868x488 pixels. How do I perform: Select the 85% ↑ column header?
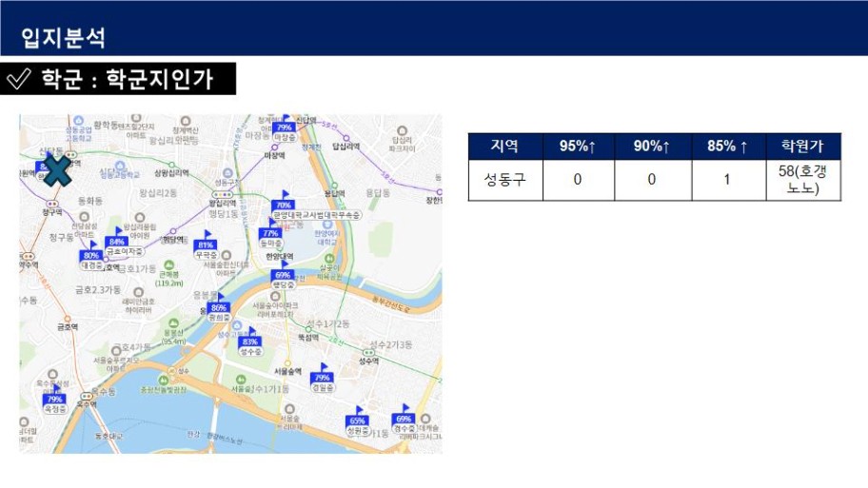[x=728, y=146]
